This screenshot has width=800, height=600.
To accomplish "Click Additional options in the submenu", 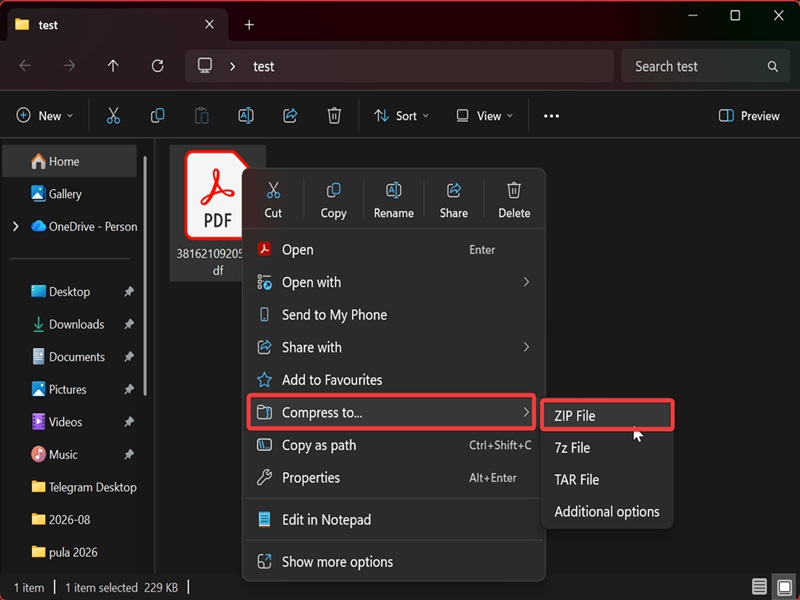I will click(x=607, y=512).
